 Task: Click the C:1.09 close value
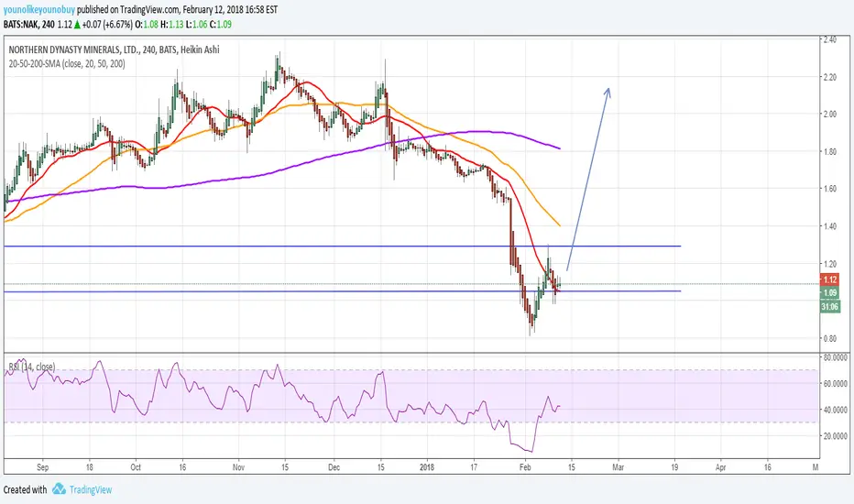click(x=220, y=24)
